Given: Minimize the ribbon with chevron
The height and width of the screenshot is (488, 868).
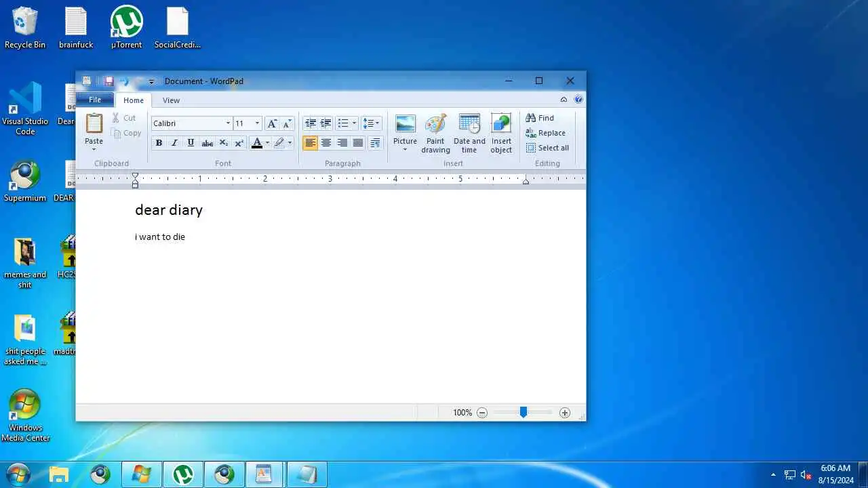Looking at the screenshot, I should [x=564, y=100].
